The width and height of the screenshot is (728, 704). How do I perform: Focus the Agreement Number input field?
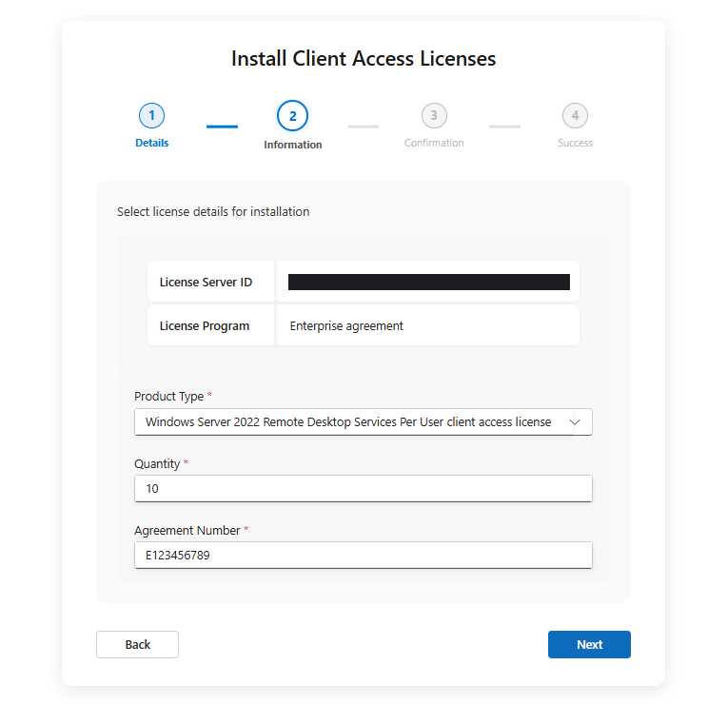click(364, 555)
